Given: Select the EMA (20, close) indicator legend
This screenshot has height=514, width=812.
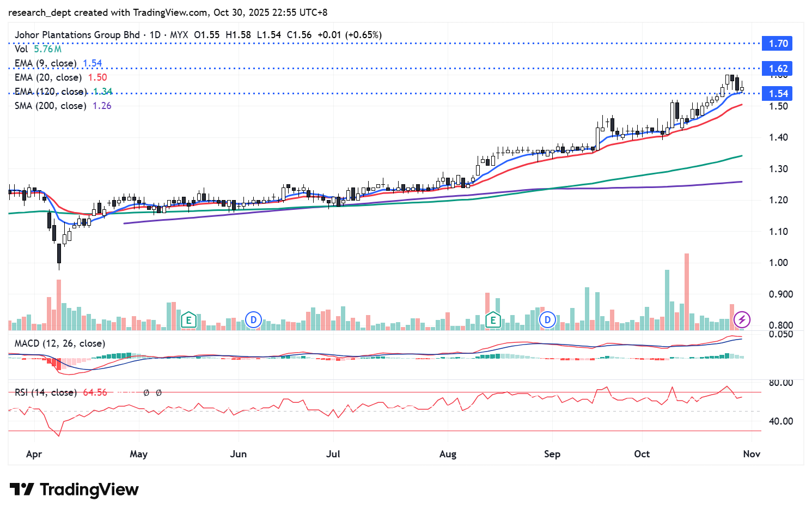Looking at the screenshot, I should (x=48, y=77).
